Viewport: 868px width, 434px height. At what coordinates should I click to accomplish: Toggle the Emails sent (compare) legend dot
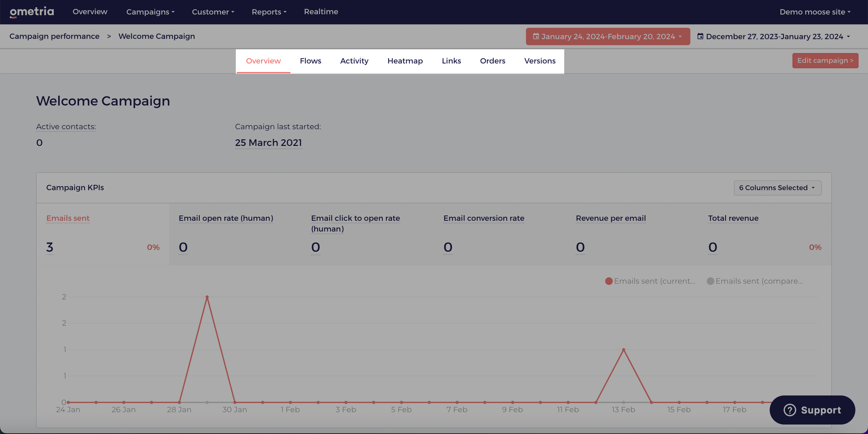click(x=710, y=281)
